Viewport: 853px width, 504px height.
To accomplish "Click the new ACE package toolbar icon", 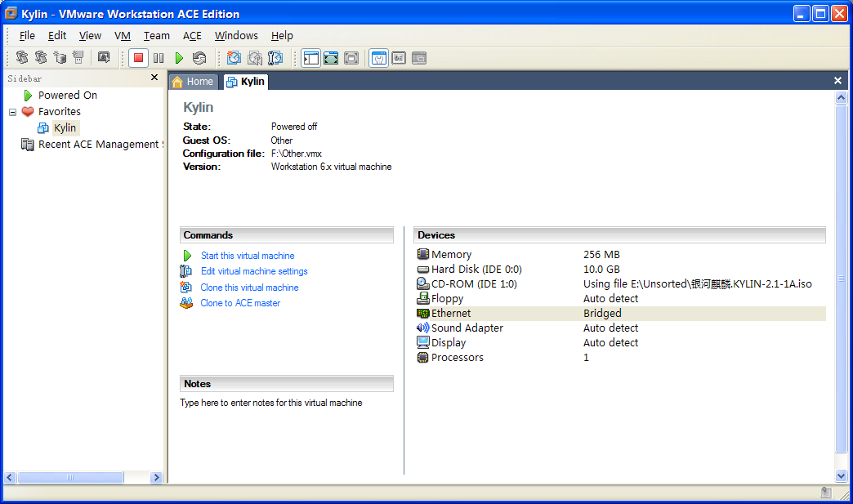I will click(60, 57).
